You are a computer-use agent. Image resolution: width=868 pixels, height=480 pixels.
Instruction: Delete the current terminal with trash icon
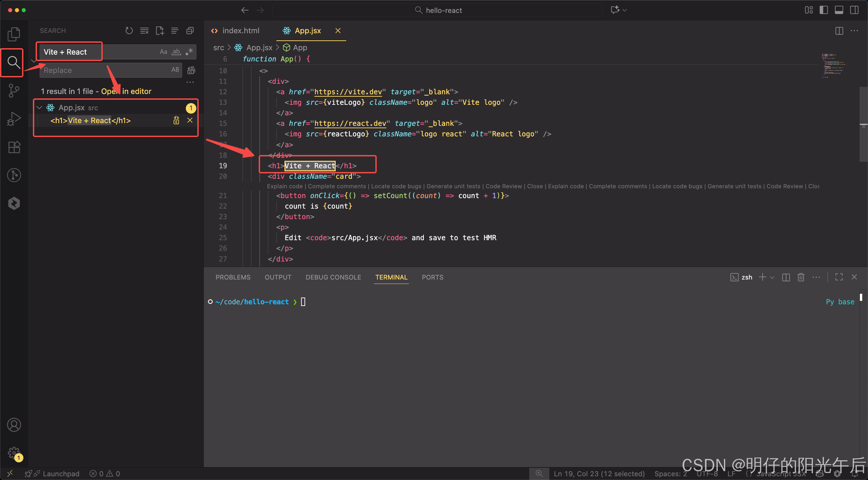point(801,277)
